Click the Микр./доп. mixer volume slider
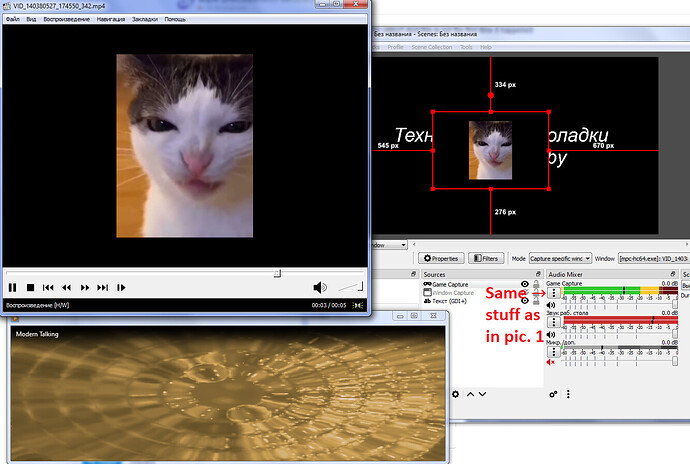Screen dimensions: 690x464 (x=618, y=362)
